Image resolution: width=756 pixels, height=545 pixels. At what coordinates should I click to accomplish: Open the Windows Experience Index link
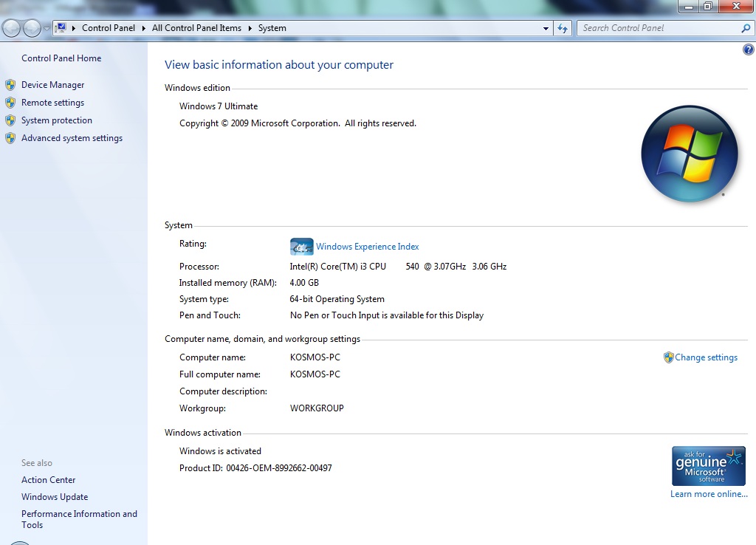click(368, 247)
